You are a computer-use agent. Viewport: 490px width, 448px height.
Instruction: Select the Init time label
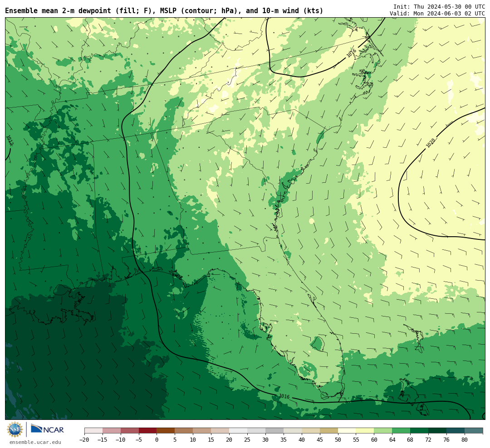(439, 6)
